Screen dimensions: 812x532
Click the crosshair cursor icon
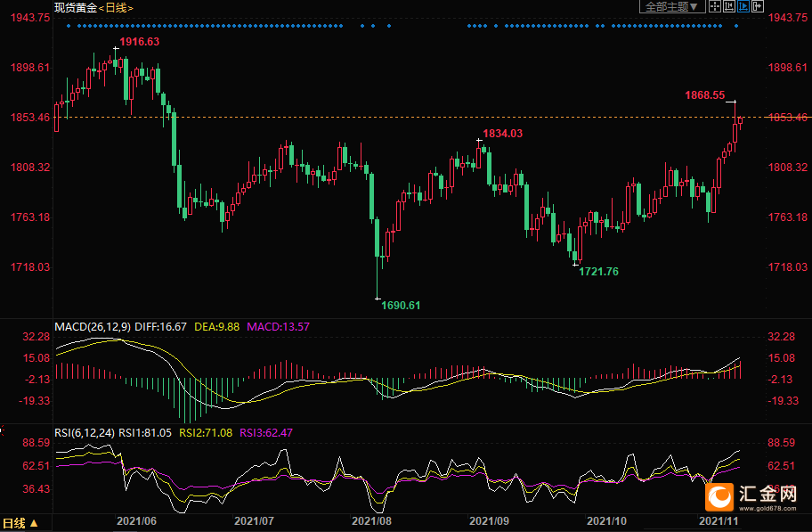pyautogui.click(x=715, y=6)
